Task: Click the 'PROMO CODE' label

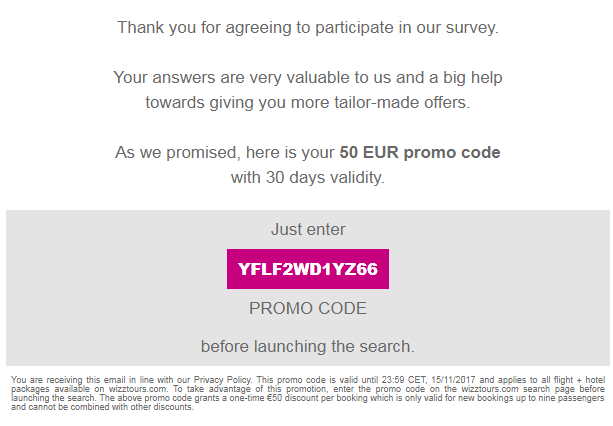Action: 308,308
